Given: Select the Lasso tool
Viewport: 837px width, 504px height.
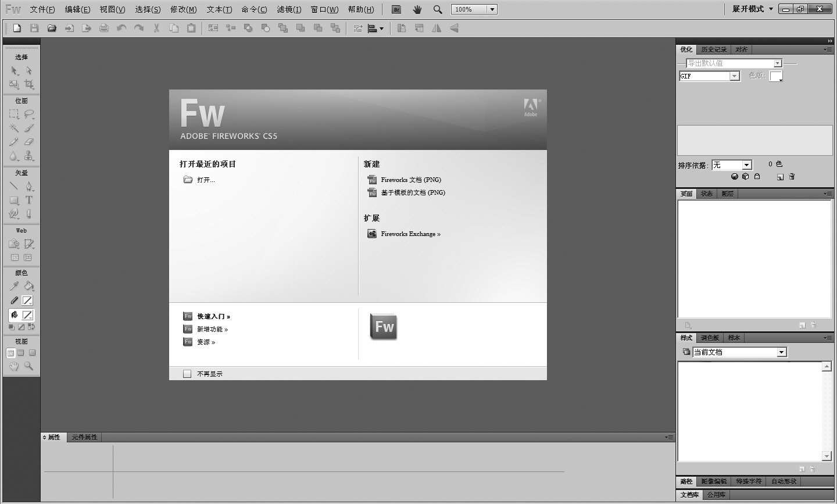Looking at the screenshot, I should [x=28, y=114].
